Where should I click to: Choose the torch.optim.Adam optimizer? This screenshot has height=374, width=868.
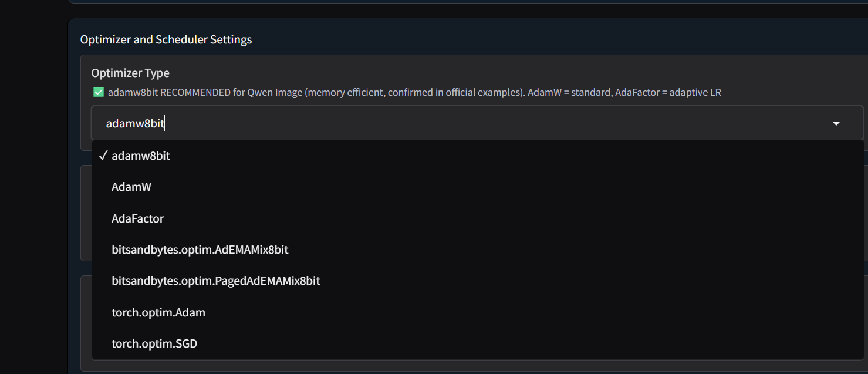(x=158, y=312)
